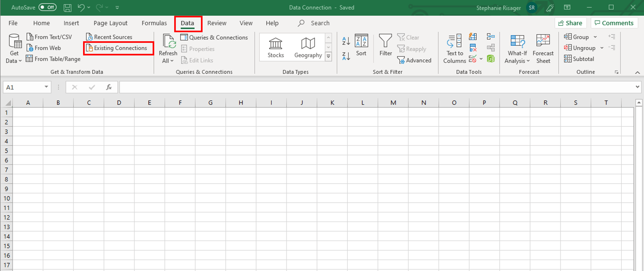The width and height of the screenshot is (644, 271).
Task: Open the Name Box dropdown arrow
Action: [x=46, y=87]
